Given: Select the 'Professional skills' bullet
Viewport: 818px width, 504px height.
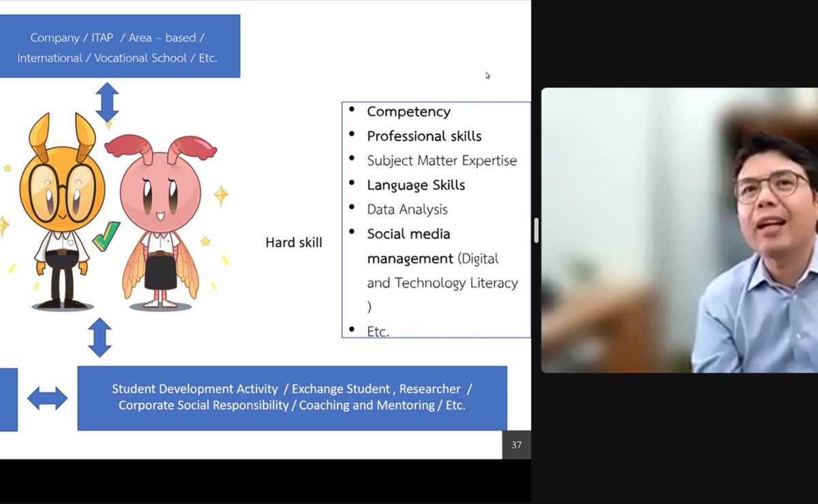Looking at the screenshot, I should 424,136.
